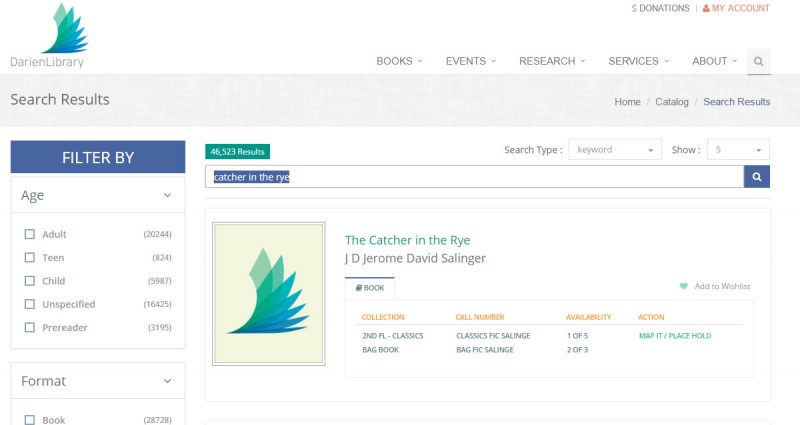
Task: Open The Catcher in the Rye title link
Action: click(x=407, y=240)
